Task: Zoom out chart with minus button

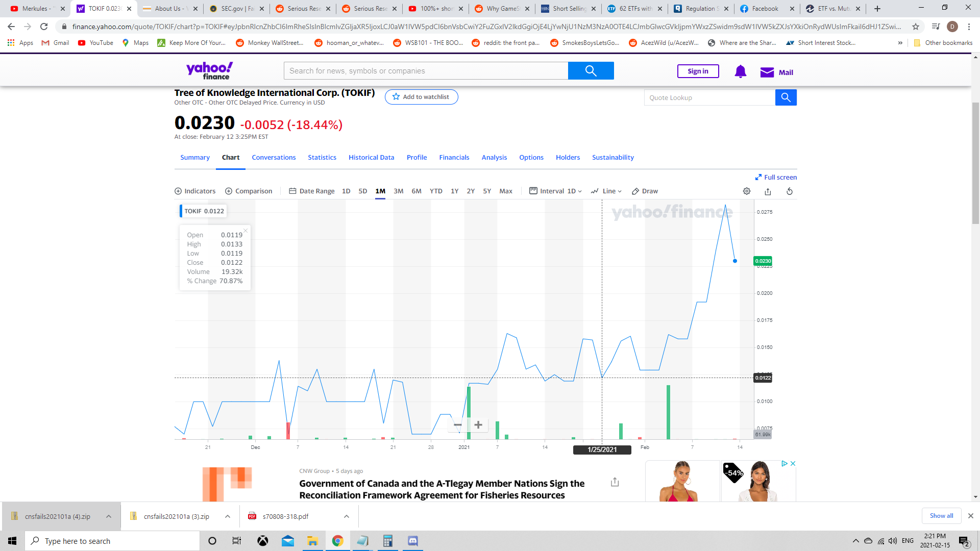Action: 458,425
